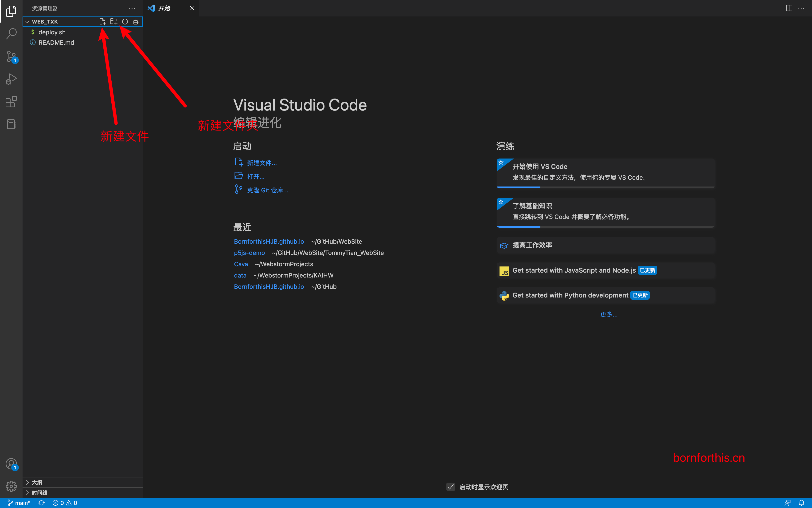Open Get started with Python development
Image resolution: width=812 pixels, height=508 pixels.
click(606, 295)
